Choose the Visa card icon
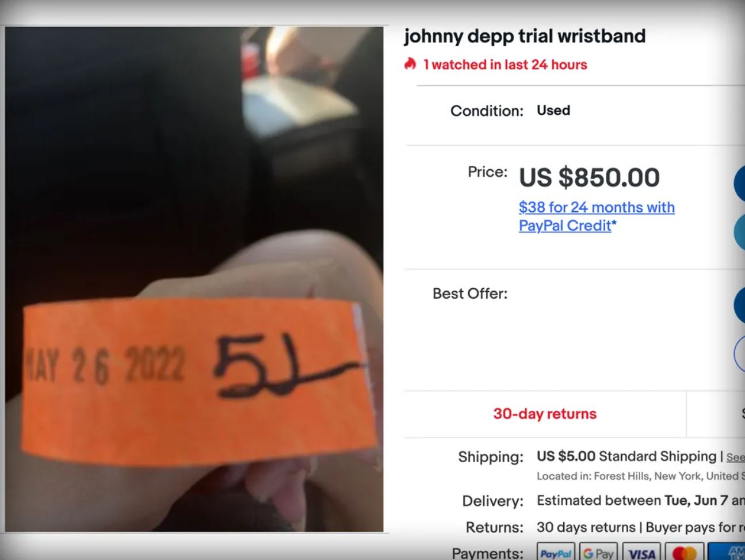Image resolution: width=745 pixels, height=560 pixels. [641, 552]
